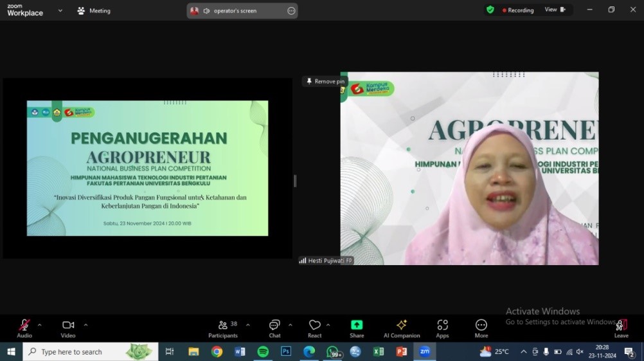Open File Explorer from the taskbar
Screen dimensions: 644x361
[x=193, y=351]
